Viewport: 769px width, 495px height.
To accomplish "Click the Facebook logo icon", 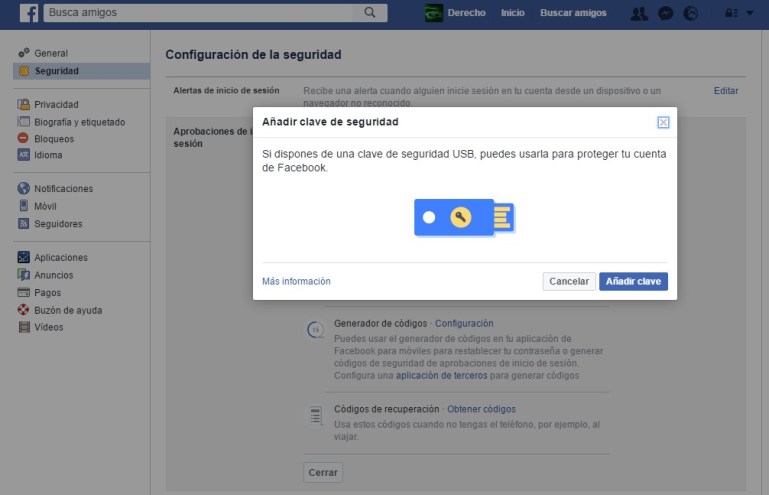I will pyautogui.click(x=29, y=13).
